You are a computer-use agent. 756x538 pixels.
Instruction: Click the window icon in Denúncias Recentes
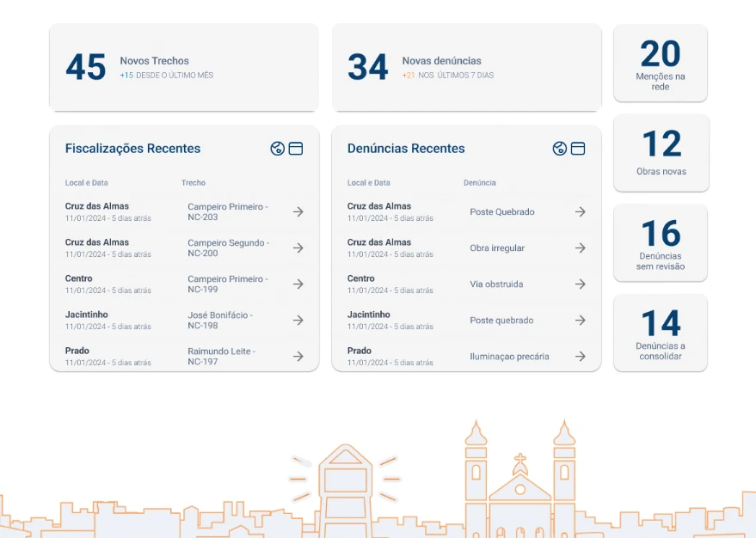[x=578, y=149]
